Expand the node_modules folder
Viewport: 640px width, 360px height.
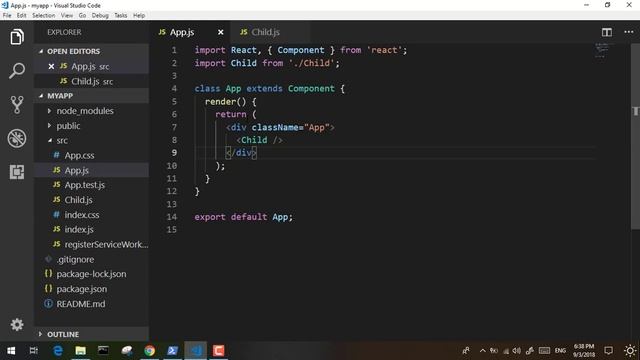point(91,111)
